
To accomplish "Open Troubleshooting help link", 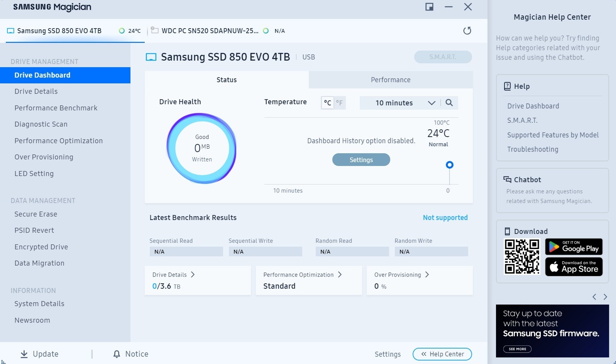I will pos(533,149).
